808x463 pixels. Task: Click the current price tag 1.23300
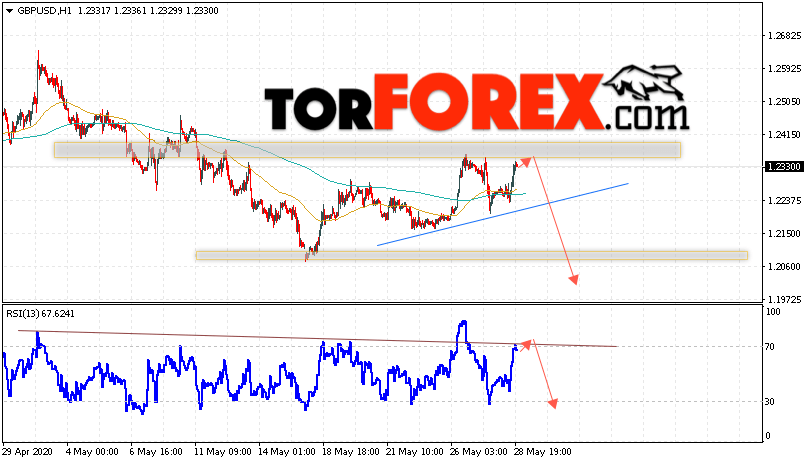coord(783,167)
